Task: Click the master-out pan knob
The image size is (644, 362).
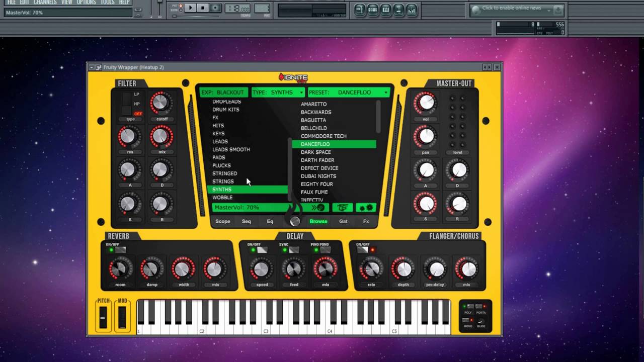Action: (x=426, y=136)
